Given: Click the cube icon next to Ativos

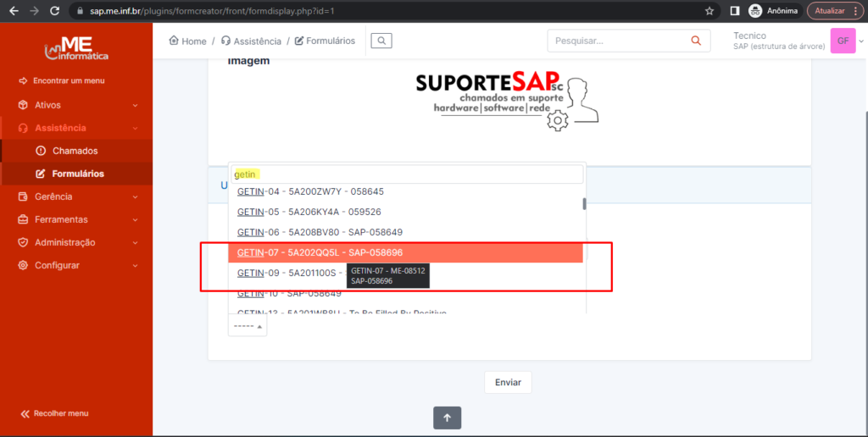Looking at the screenshot, I should pos(23,105).
